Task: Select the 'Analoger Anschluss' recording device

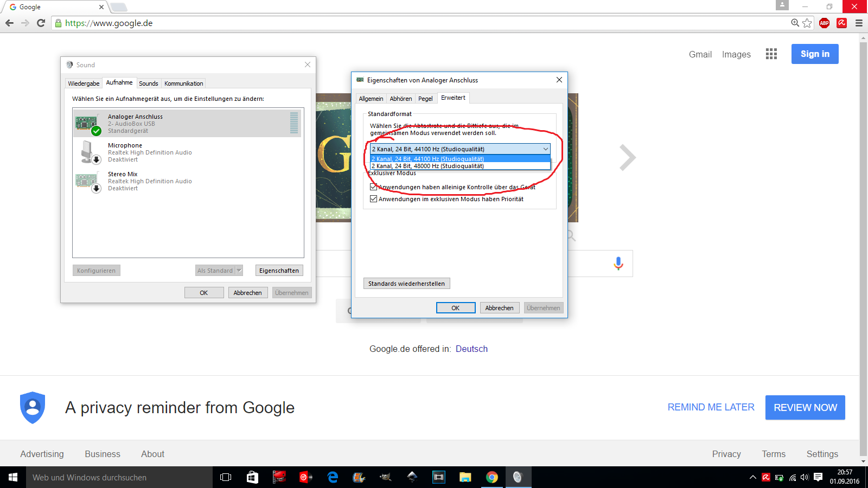Action: point(187,124)
